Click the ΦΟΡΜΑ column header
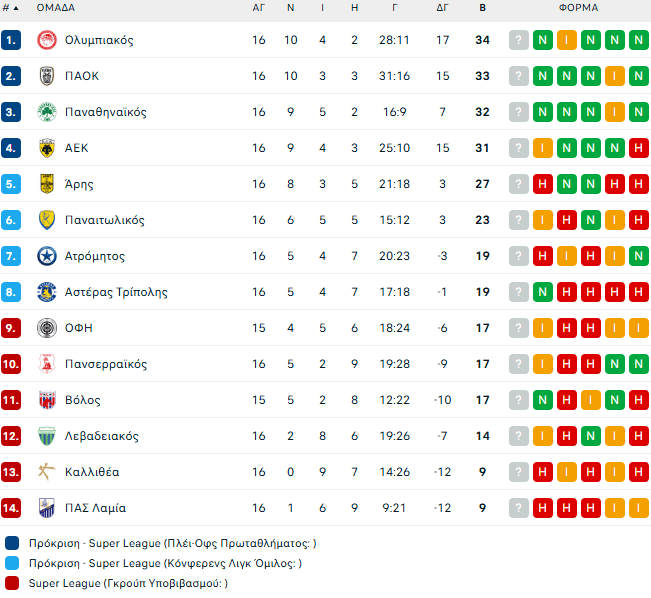Viewport: 651px width, 598px height. point(578,8)
